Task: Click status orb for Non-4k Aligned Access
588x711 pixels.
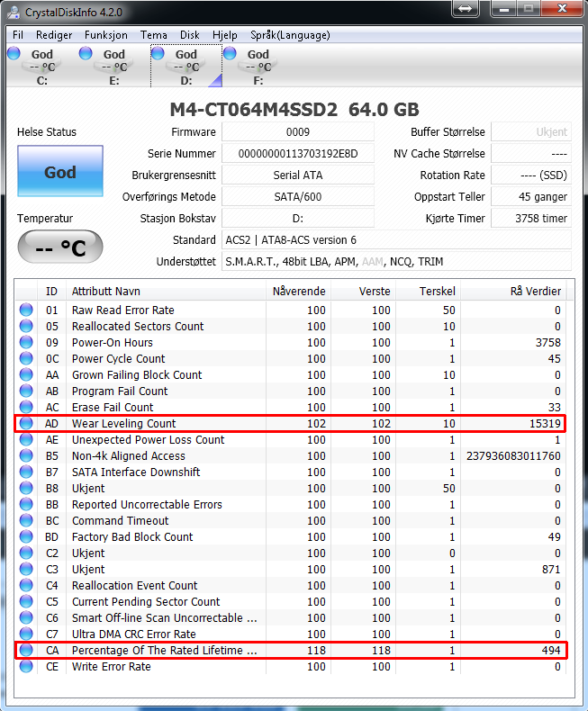Action: tap(26, 455)
